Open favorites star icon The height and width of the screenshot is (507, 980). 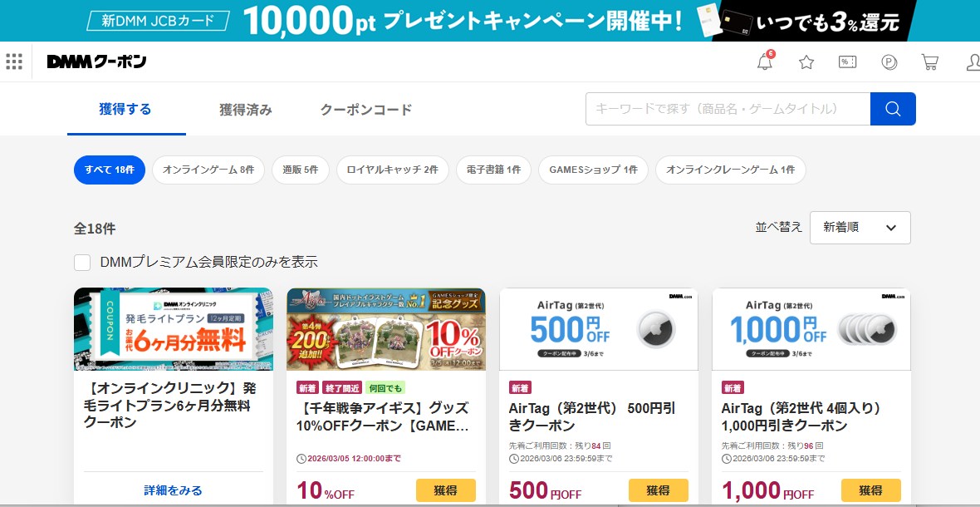coord(806,62)
